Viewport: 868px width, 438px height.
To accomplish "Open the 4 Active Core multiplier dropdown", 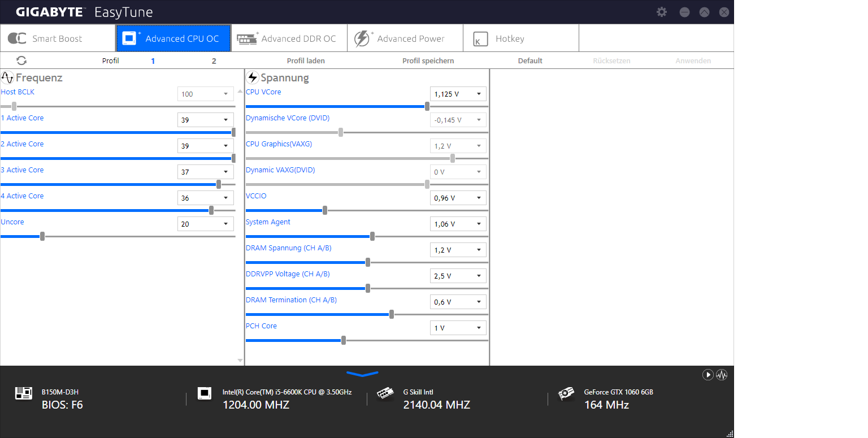I will pos(206,198).
